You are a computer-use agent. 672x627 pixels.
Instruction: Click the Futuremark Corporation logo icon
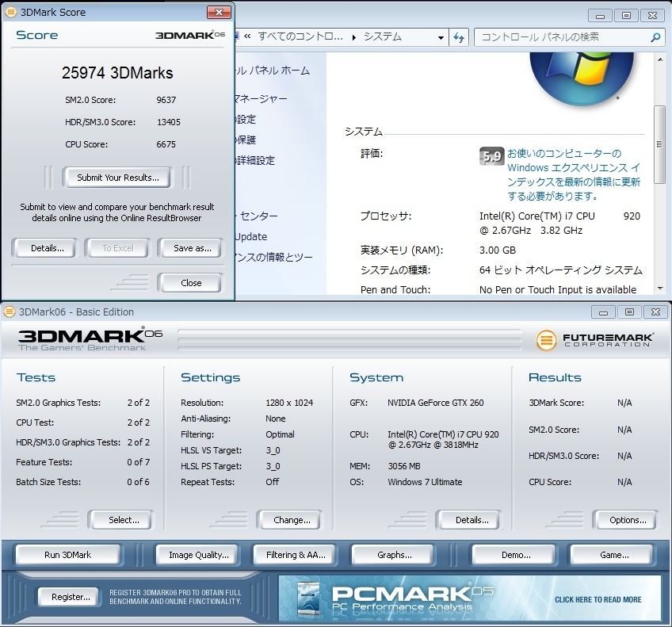coord(547,340)
